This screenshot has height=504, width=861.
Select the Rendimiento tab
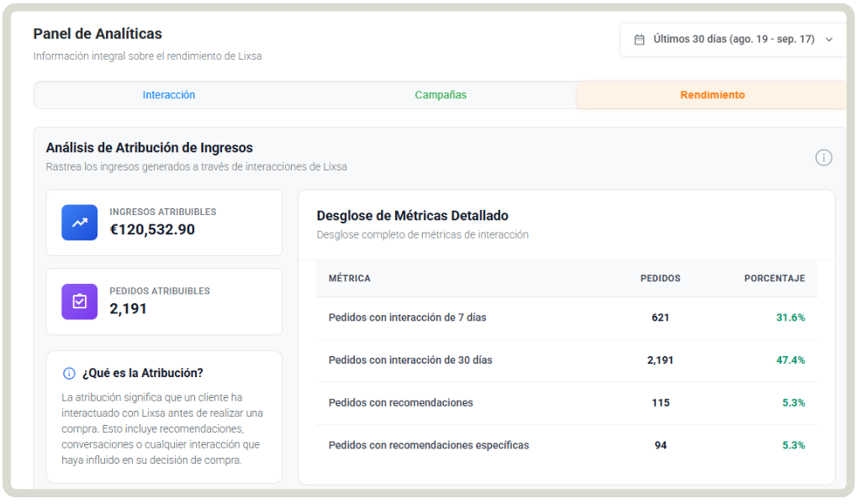pos(711,95)
